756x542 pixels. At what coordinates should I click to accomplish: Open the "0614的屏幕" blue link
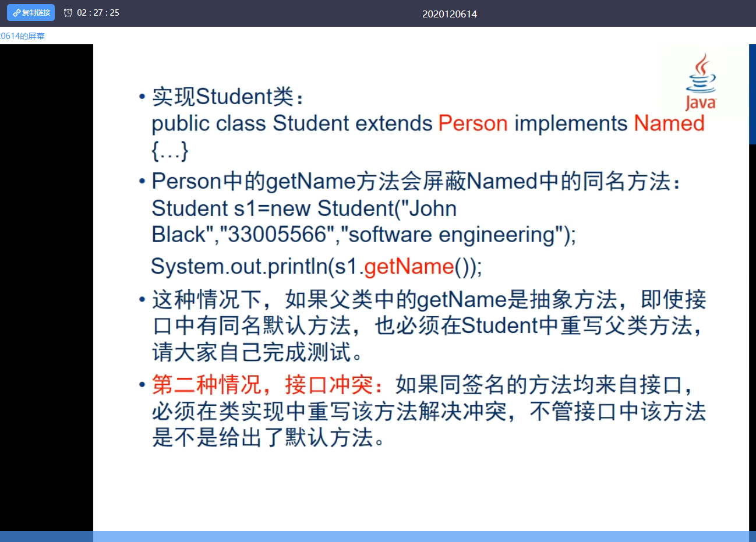23,36
